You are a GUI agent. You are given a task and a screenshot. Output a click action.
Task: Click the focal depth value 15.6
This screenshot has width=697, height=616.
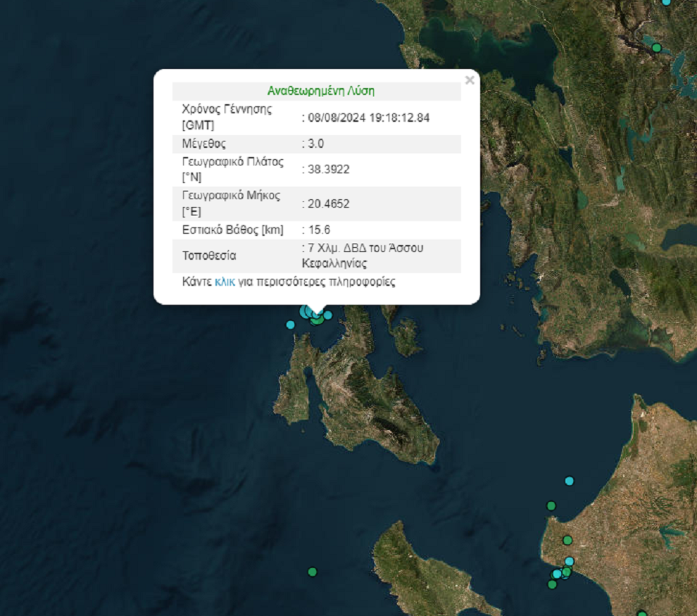318,230
